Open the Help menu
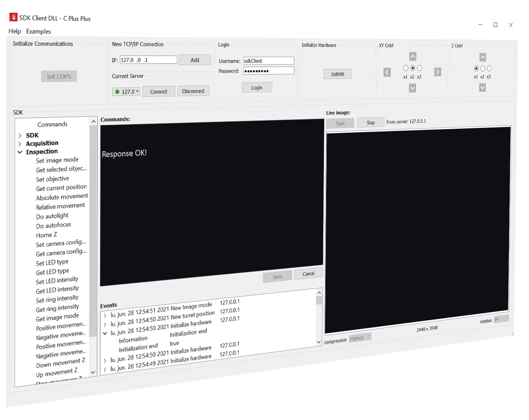The image size is (529, 420). click(15, 31)
